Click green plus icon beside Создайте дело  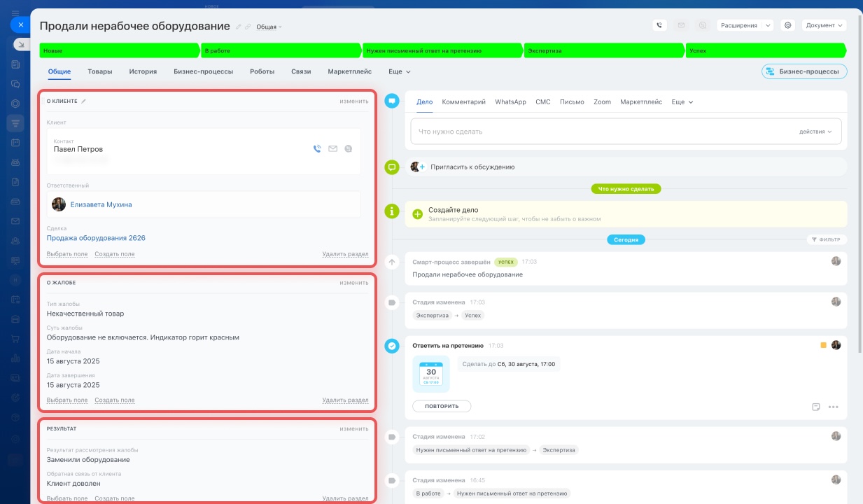[x=418, y=214]
